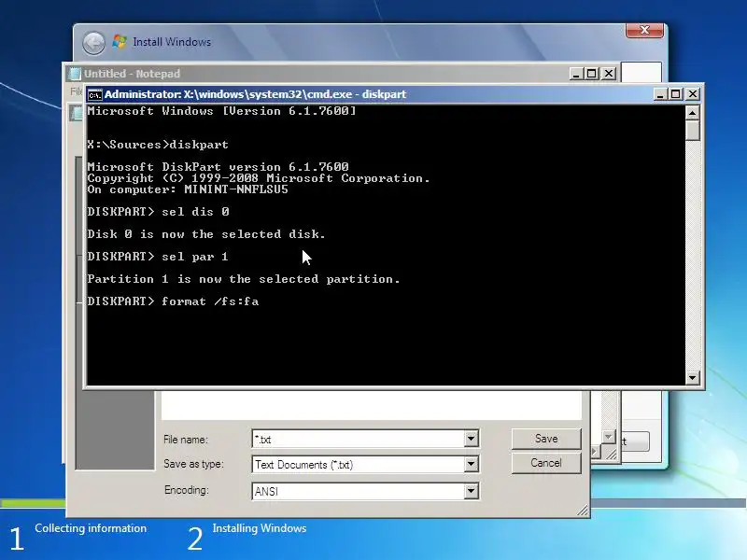
Task: Click the 'sel par 1' command text
Action: (x=195, y=257)
